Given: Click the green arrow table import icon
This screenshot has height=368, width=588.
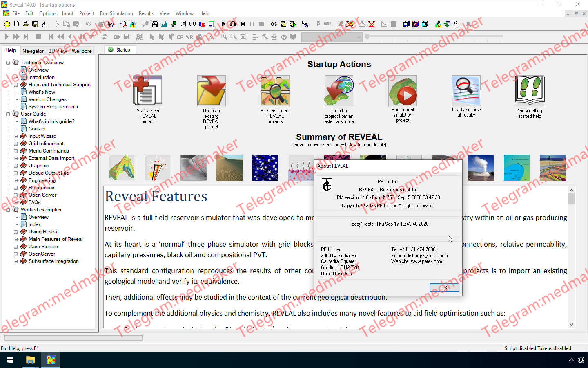Looking at the screenshot, I should 447,24.
